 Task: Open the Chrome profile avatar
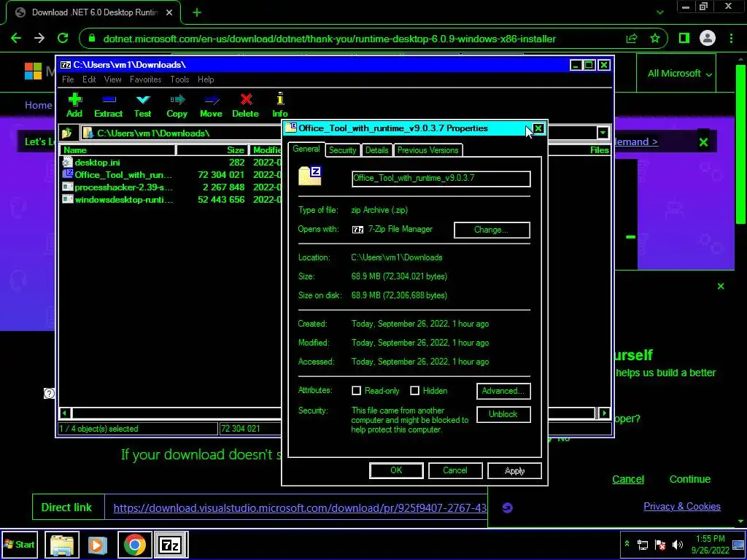(708, 39)
